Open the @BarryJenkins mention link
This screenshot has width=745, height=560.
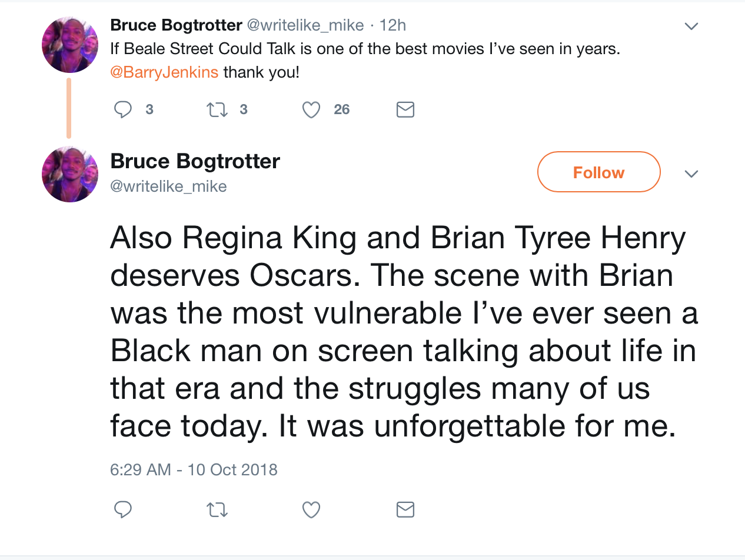(164, 73)
